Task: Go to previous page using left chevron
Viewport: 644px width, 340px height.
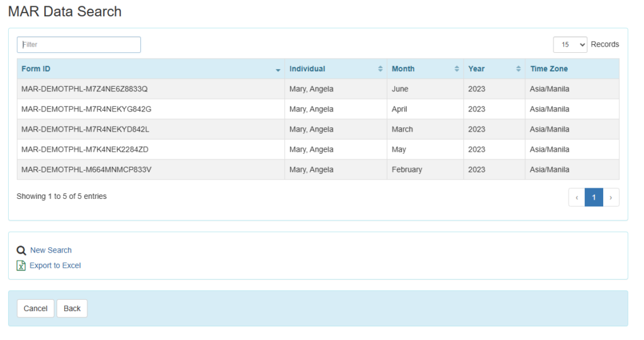Action: (577, 197)
